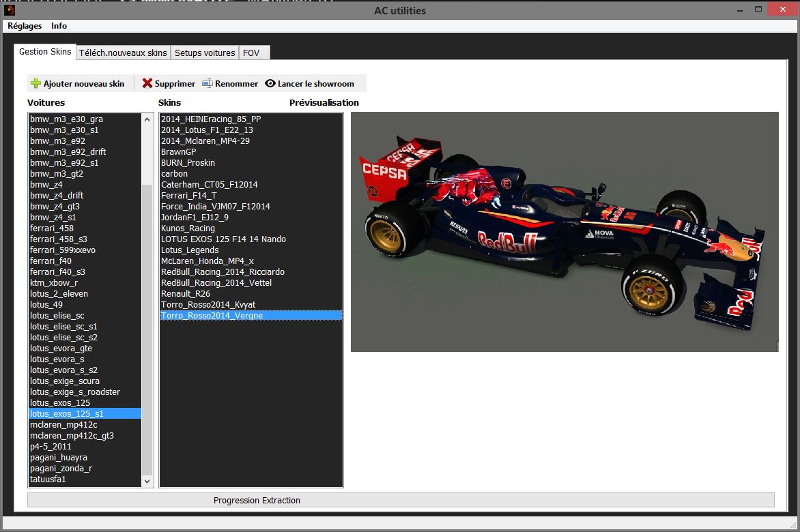The width and height of the screenshot is (800, 532).
Task: Select ferrari_f40_s3 car entry
Action: (x=85, y=272)
